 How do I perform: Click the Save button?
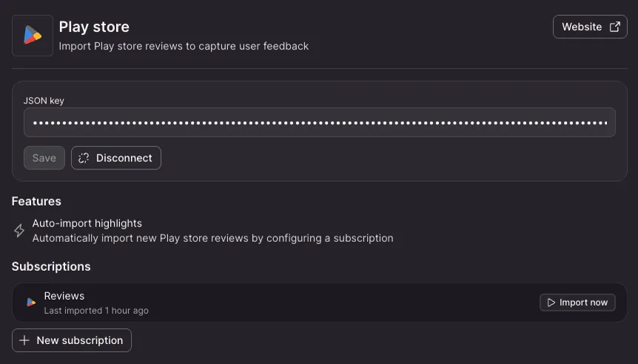tap(44, 158)
